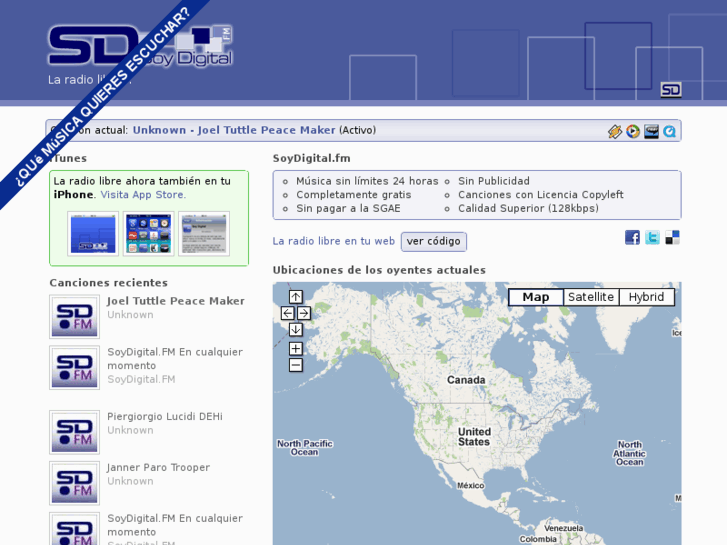The width and height of the screenshot is (727, 545).
Task: Click first SoyDigital.FM En cualquier momento title
Action: pyautogui.click(x=175, y=359)
